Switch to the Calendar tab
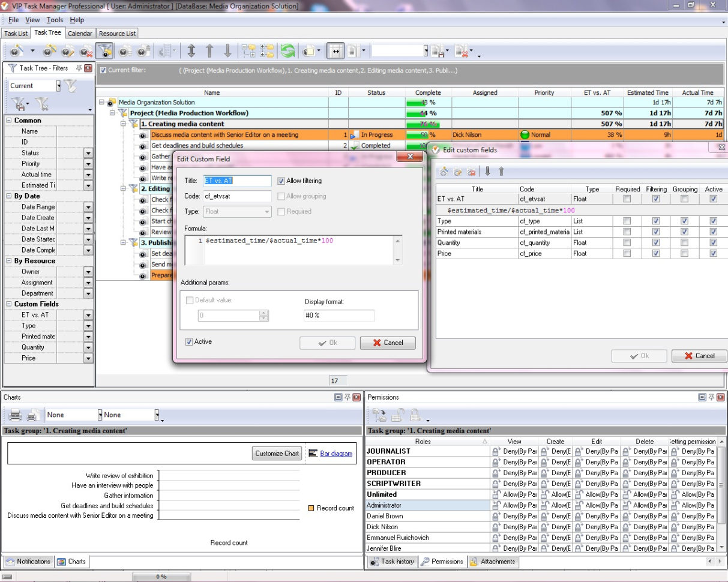Image resolution: width=728 pixels, height=582 pixels. pos(80,33)
